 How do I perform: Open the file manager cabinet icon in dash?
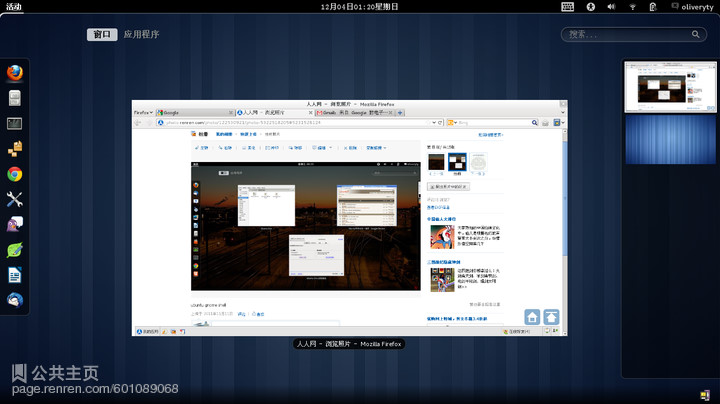pyautogui.click(x=15, y=98)
